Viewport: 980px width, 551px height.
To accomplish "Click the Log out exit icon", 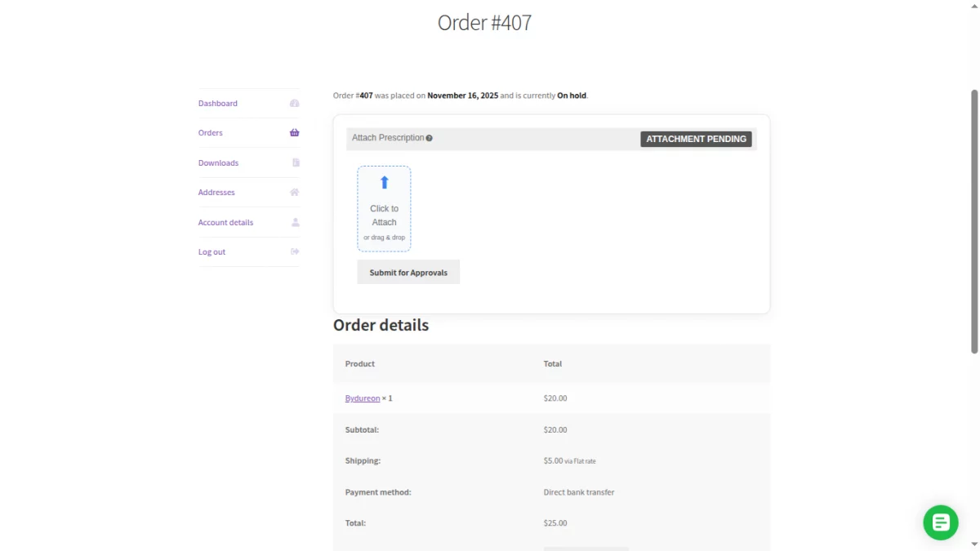I will click(x=294, y=251).
